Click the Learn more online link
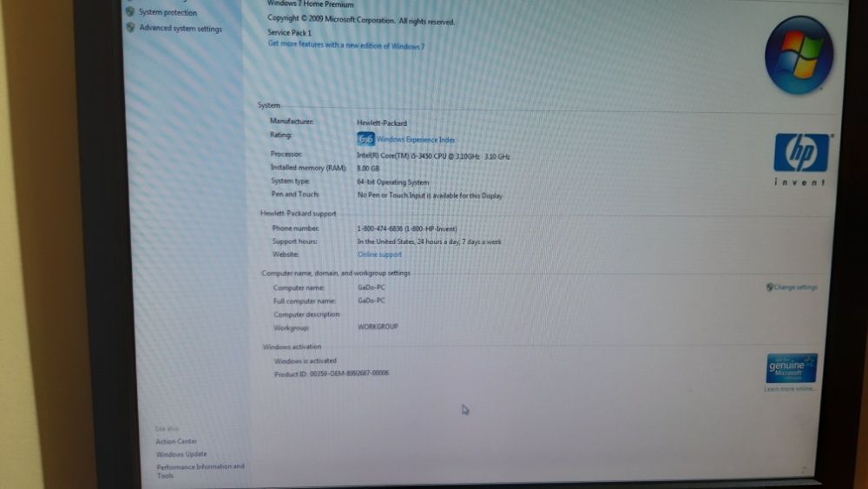This screenshot has width=868, height=489. click(789, 389)
